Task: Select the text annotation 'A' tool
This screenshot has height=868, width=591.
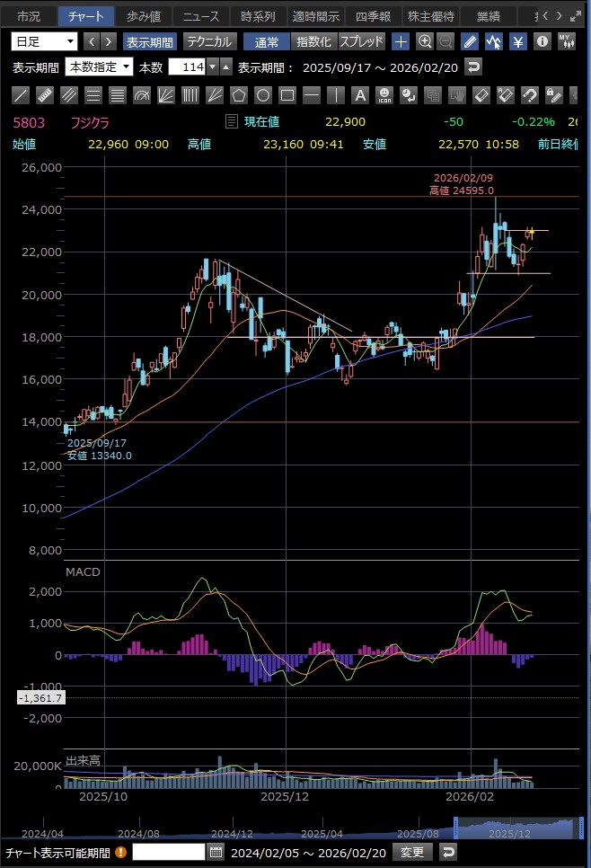Action: [x=359, y=95]
